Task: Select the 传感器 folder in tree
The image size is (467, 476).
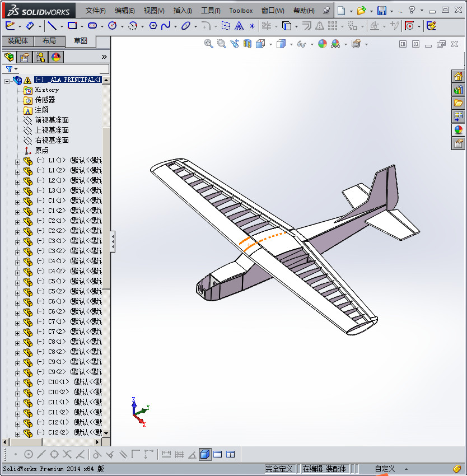Action: click(x=45, y=100)
